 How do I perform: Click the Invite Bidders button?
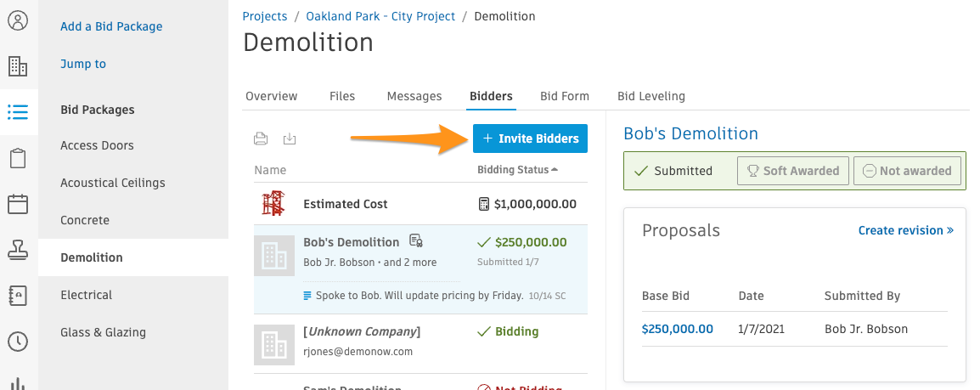pos(530,138)
